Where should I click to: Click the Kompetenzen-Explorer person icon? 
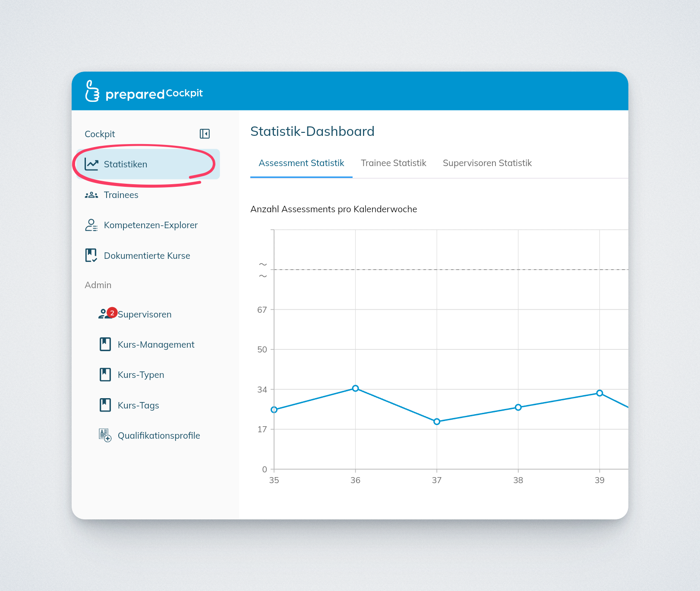point(91,225)
